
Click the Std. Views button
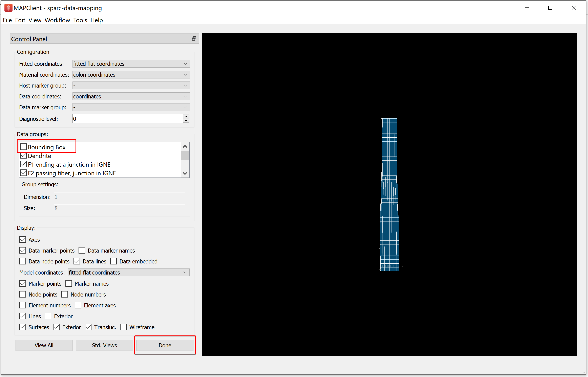point(104,345)
